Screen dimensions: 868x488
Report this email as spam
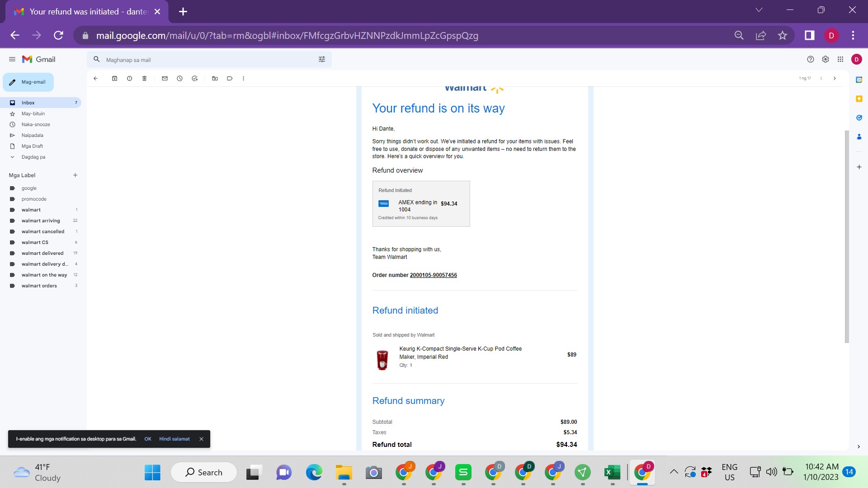(x=129, y=79)
